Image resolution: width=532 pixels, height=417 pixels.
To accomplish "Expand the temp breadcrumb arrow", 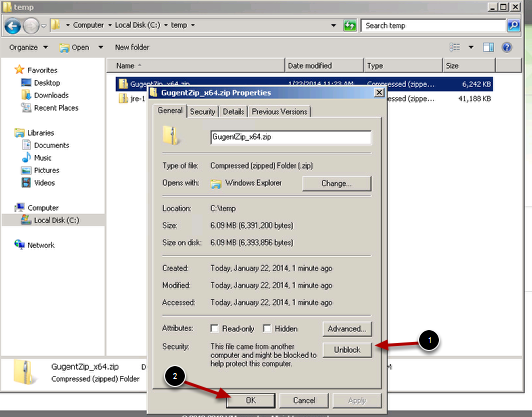I will (193, 25).
